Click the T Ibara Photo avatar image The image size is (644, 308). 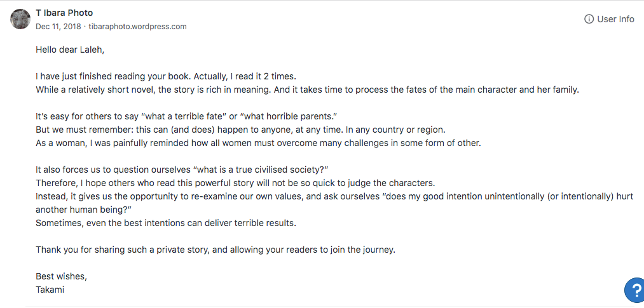[20, 19]
